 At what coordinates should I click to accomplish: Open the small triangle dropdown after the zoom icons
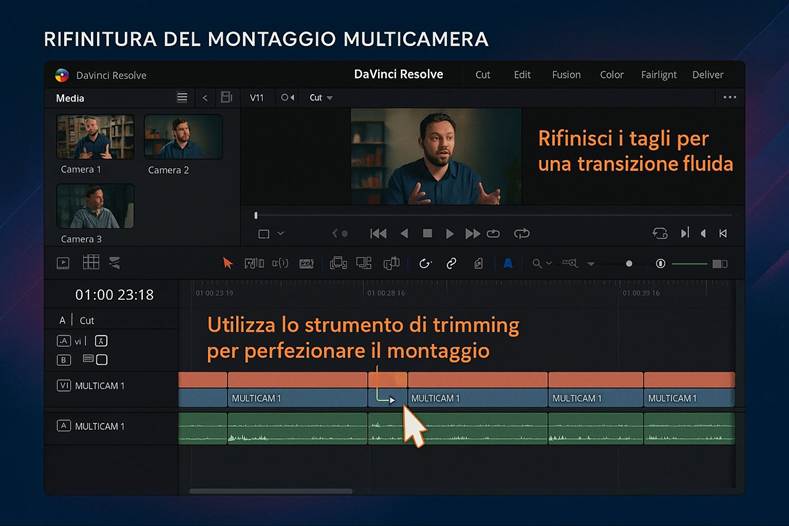coord(591,264)
